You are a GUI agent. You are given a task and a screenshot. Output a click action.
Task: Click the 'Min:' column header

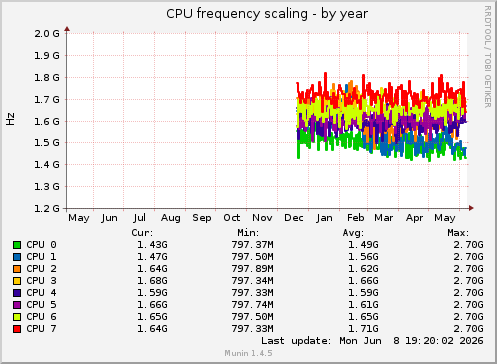coord(248,233)
